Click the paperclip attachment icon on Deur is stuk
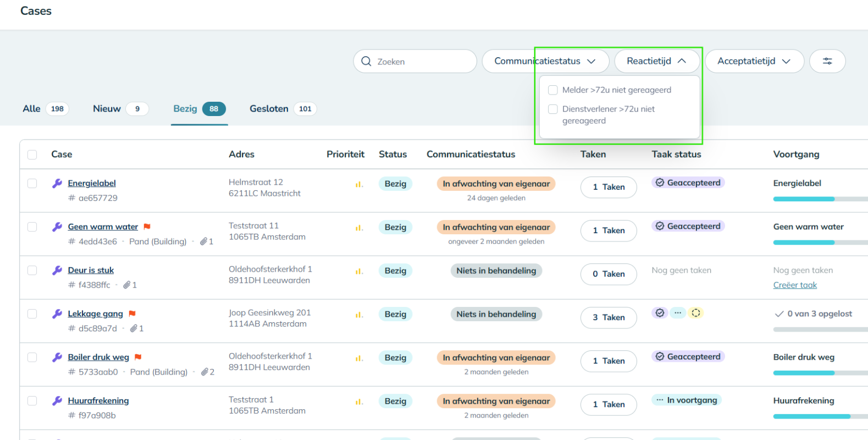The width and height of the screenshot is (868, 440). point(127,285)
